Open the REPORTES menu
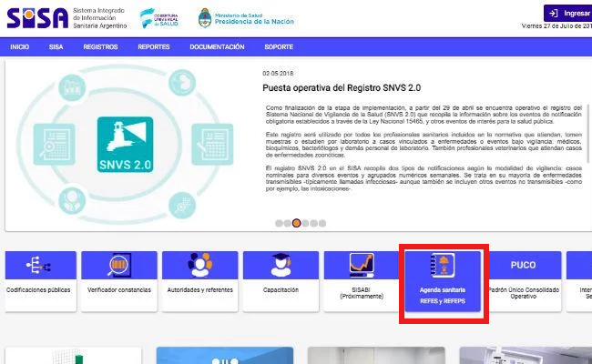This screenshot has height=364, width=592. [154, 46]
